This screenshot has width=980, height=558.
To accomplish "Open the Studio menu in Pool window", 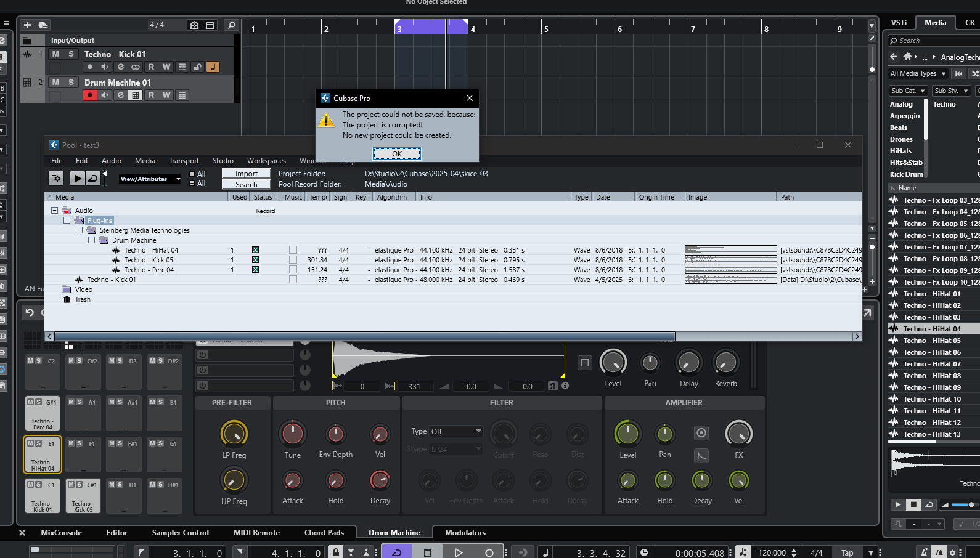I will pos(223,161).
